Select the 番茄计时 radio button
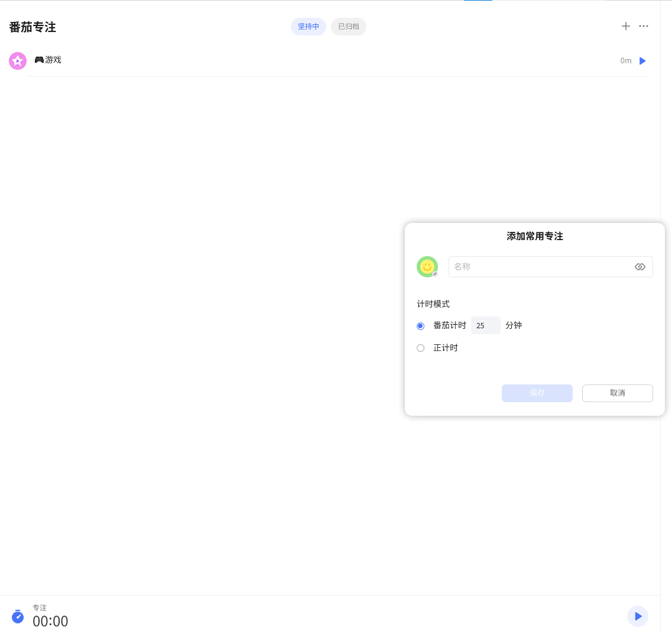The height and width of the screenshot is (634, 672). click(x=421, y=326)
